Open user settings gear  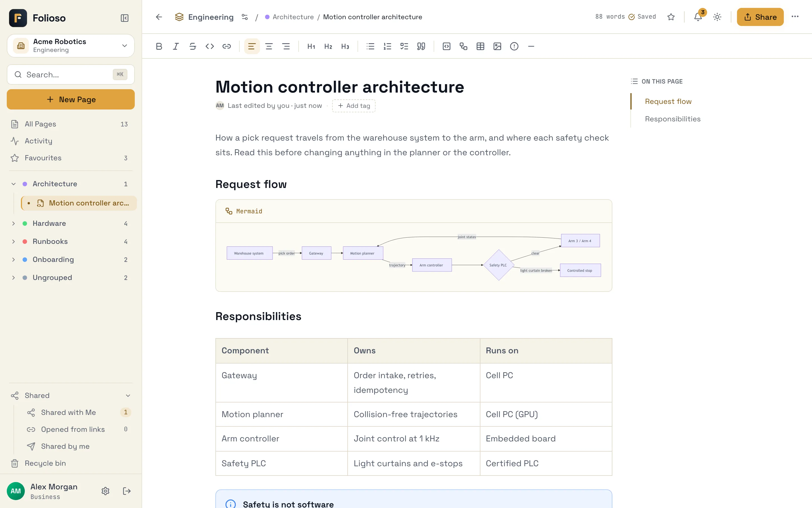(x=105, y=491)
